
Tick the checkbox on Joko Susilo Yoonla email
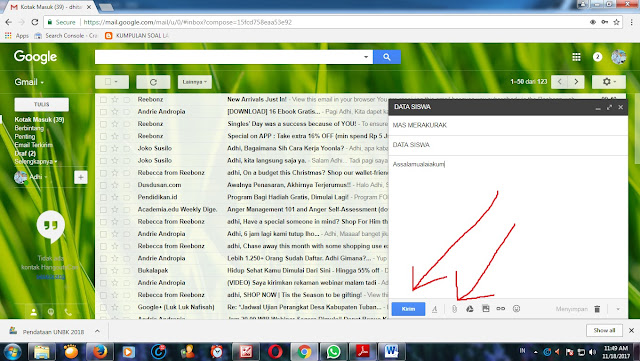103,149
